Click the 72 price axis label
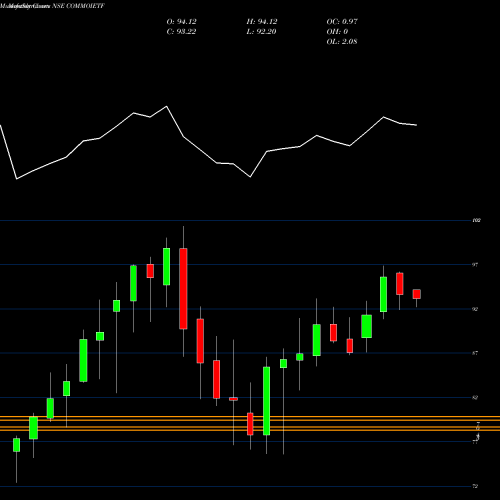The image size is (500, 500). click(475, 486)
